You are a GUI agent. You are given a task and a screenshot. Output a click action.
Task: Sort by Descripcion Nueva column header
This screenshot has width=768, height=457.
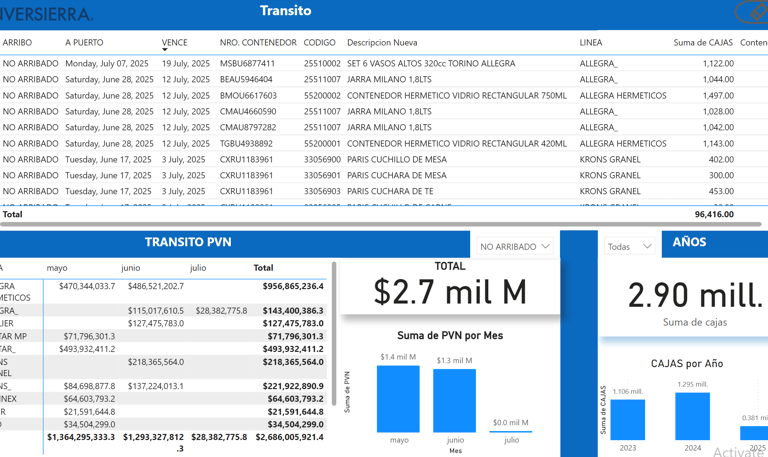(382, 43)
